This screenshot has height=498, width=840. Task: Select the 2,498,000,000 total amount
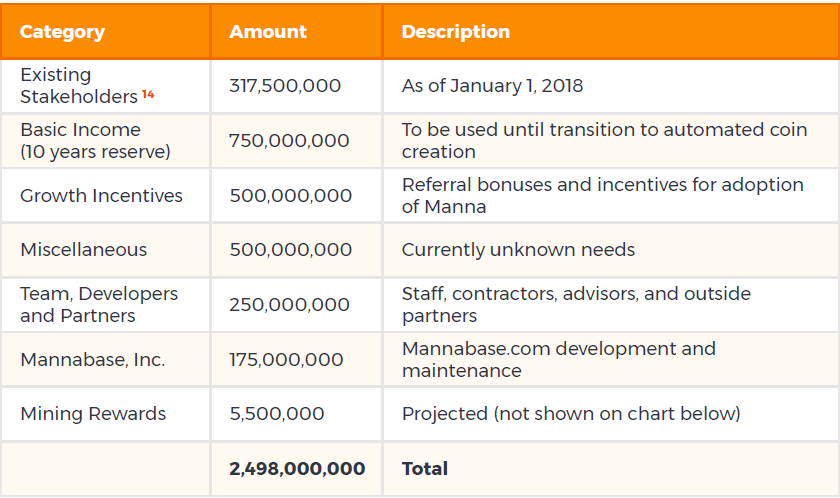297,469
